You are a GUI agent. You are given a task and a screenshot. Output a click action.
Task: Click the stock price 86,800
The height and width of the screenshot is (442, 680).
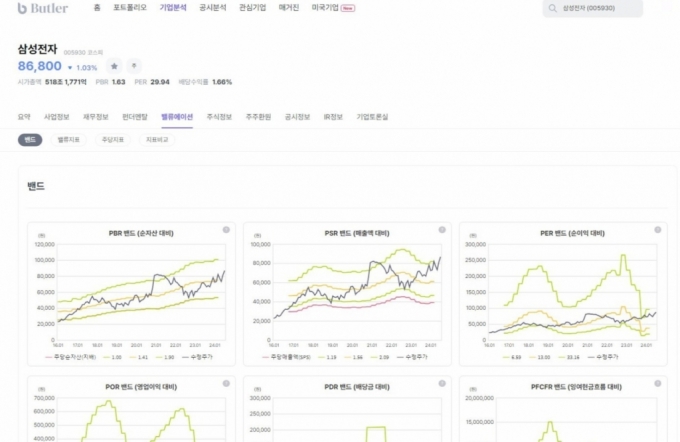pyautogui.click(x=39, y=66)
